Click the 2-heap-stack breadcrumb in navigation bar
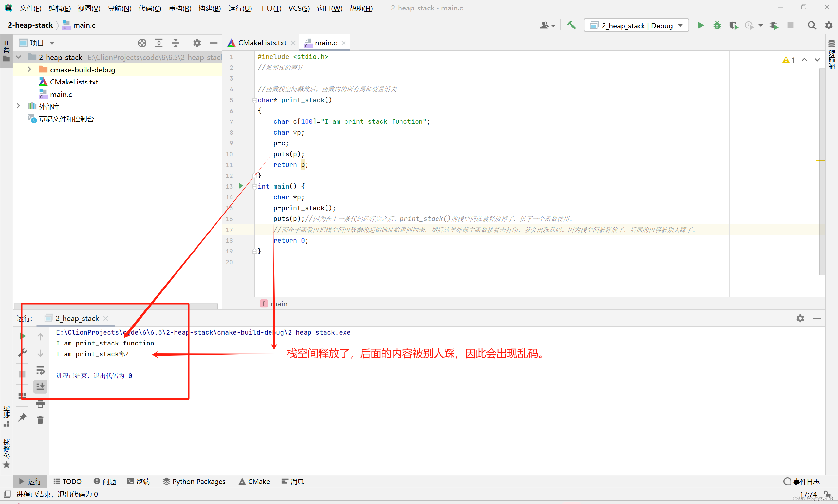The image size is (838, 504). (30, 25)
